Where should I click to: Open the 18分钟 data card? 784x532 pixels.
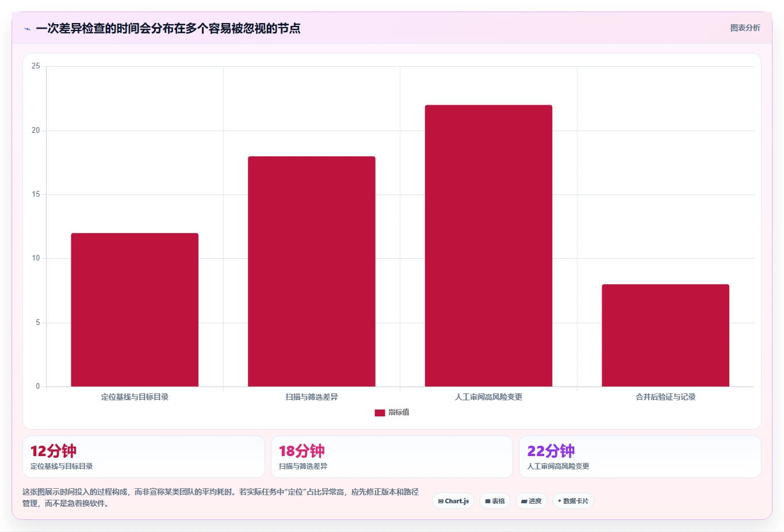pyautogui.click(x=392, y=457)
